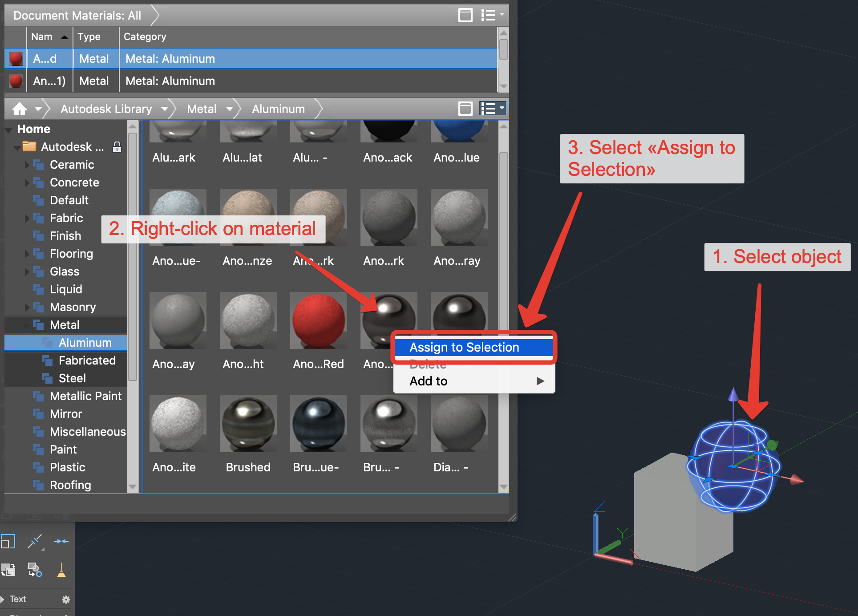Click document materials scrollbar down arrow
858x616 pixels.
point(504,86)
